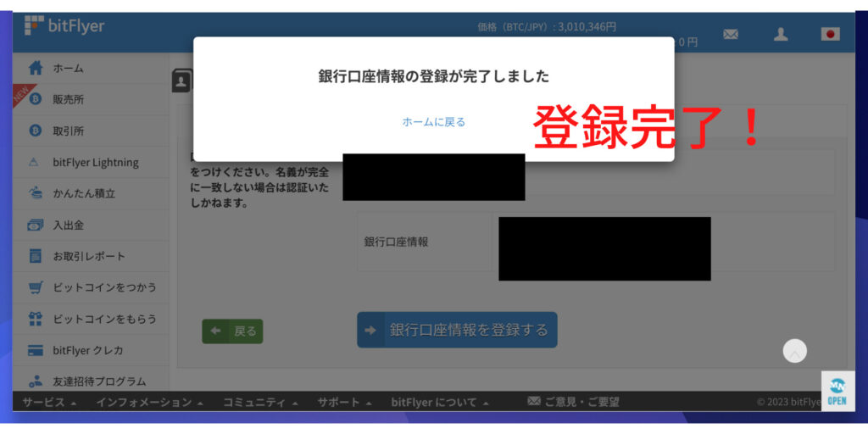Open ビットコインをもらう in sidebar
Viewport: 868px width, 434px height.
(x=91, y=319)
